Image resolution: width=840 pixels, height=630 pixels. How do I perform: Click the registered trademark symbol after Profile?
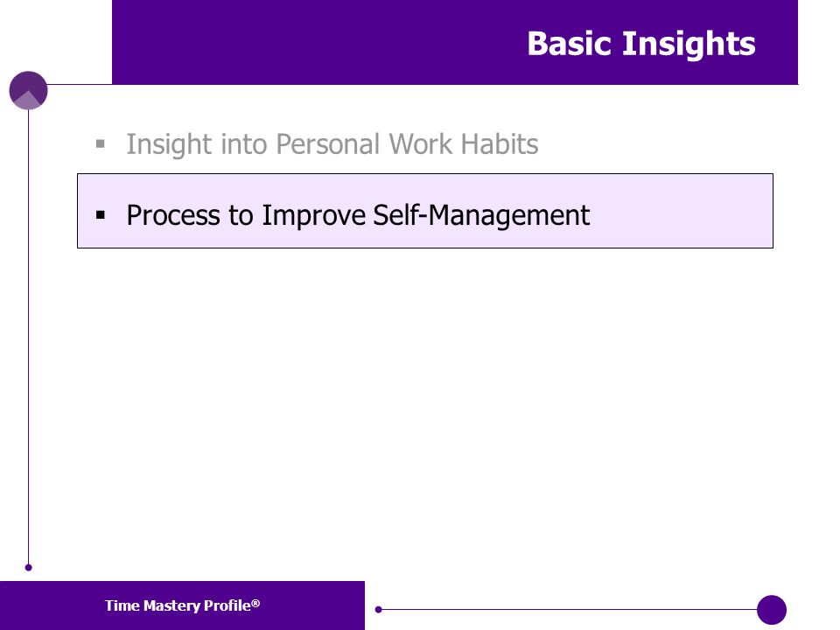[x=255, y=603]
